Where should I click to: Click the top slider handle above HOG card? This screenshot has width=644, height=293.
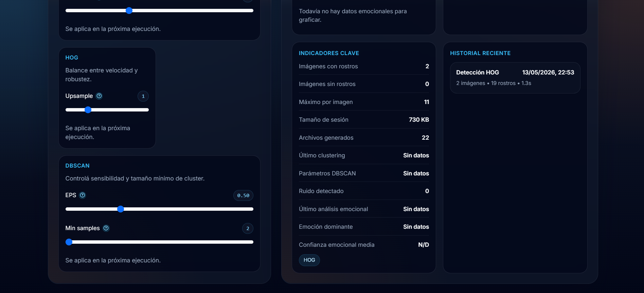tap(129, 11)
